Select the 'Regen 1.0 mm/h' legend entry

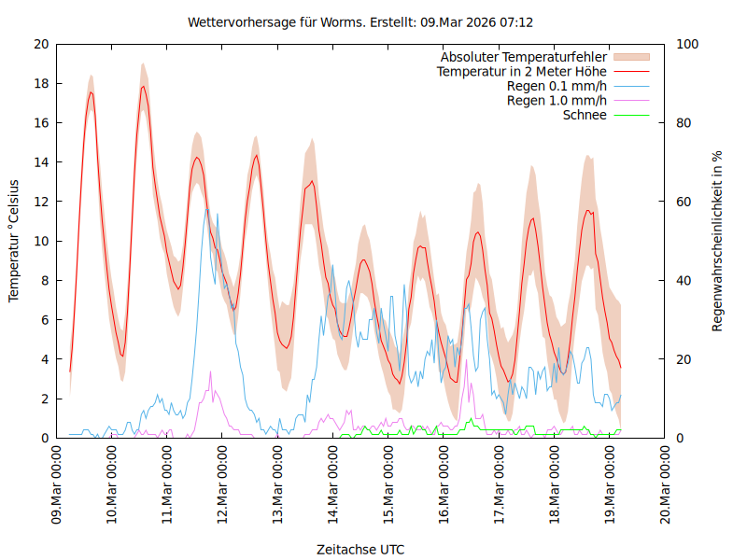pyautogui.click(x=557, y=100)
